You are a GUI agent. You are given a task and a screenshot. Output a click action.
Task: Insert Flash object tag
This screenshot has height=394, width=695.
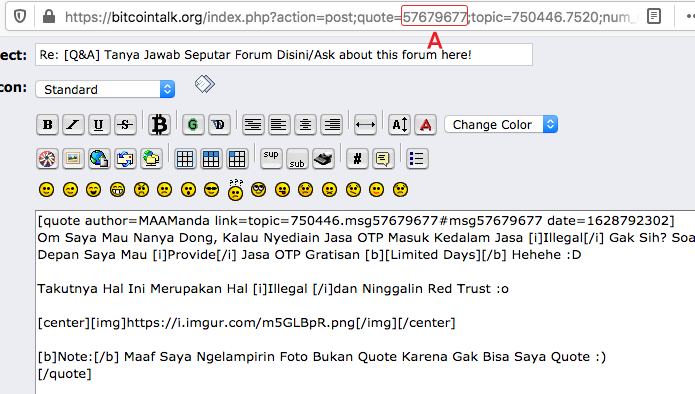[47, 159]
